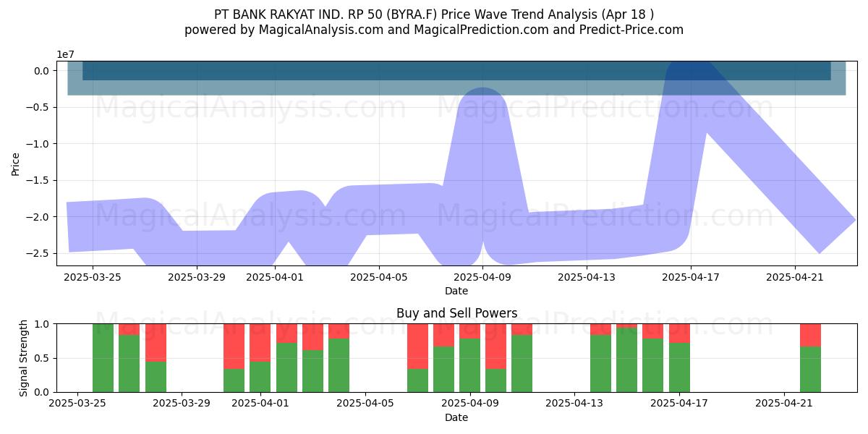Click the '−1.5' tick on the Price axis
The image size is (868, 434).
click(x=38, y=180)
